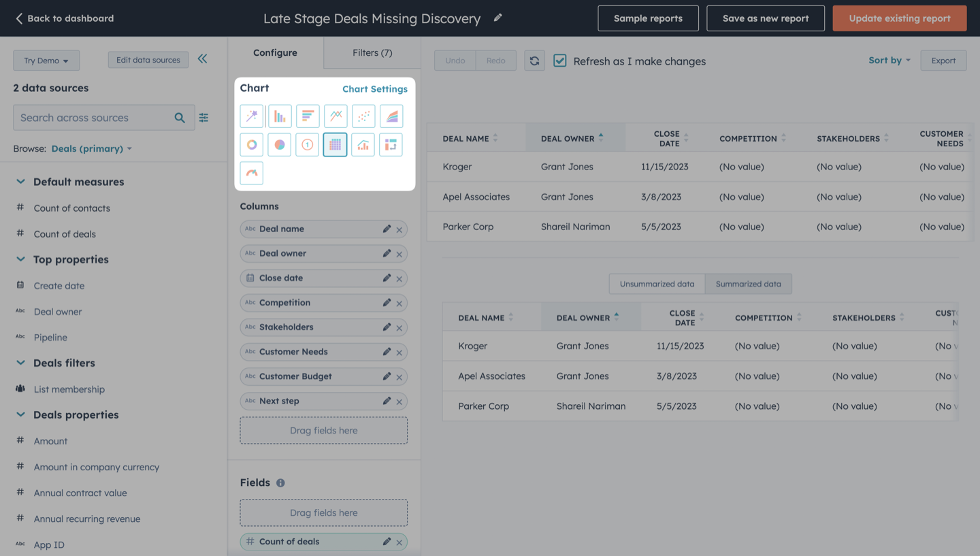The image size is (980, 556).
Task: Select the pie chart icon
Action: [x=280, y=145]
